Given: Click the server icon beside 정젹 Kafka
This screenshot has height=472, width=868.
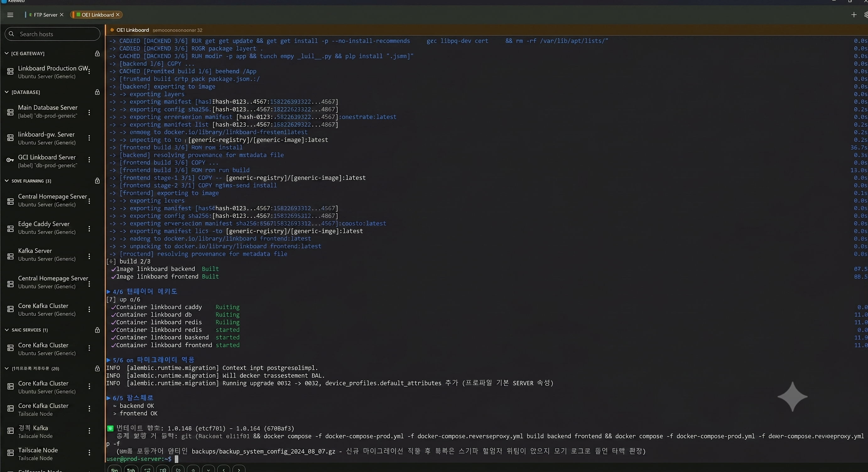Looking at the screenshot, I should pyautogui.click(x=10, y=431).
